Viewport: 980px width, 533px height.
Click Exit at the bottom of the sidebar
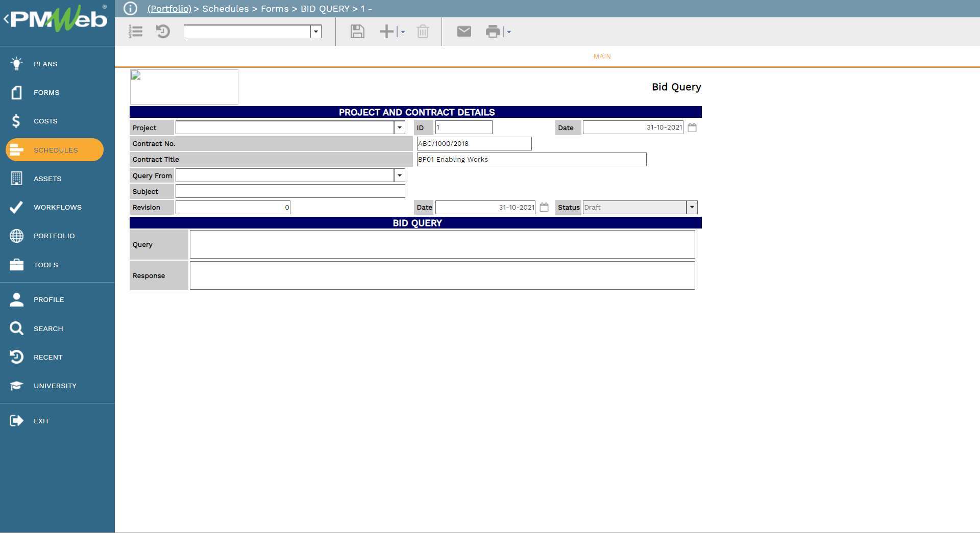pos(41,421)
